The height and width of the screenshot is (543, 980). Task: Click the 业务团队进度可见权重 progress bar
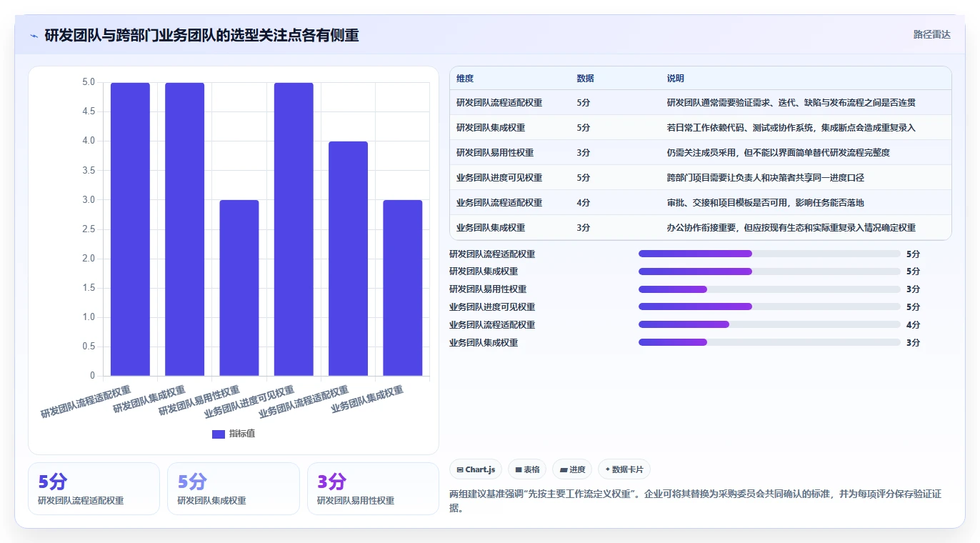pos(769,307)
